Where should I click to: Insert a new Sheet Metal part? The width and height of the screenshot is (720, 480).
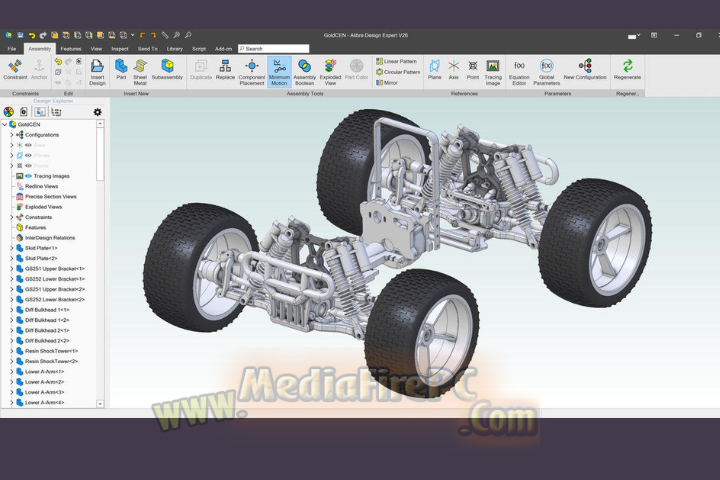click(x=140, y=72)
